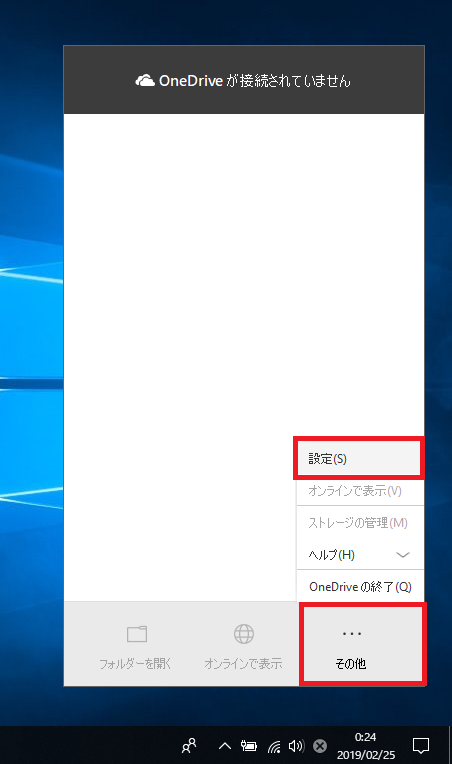Click the globe オンラインで表示 icon
Viewport: 452px width, 764px height.
(244, 634)
